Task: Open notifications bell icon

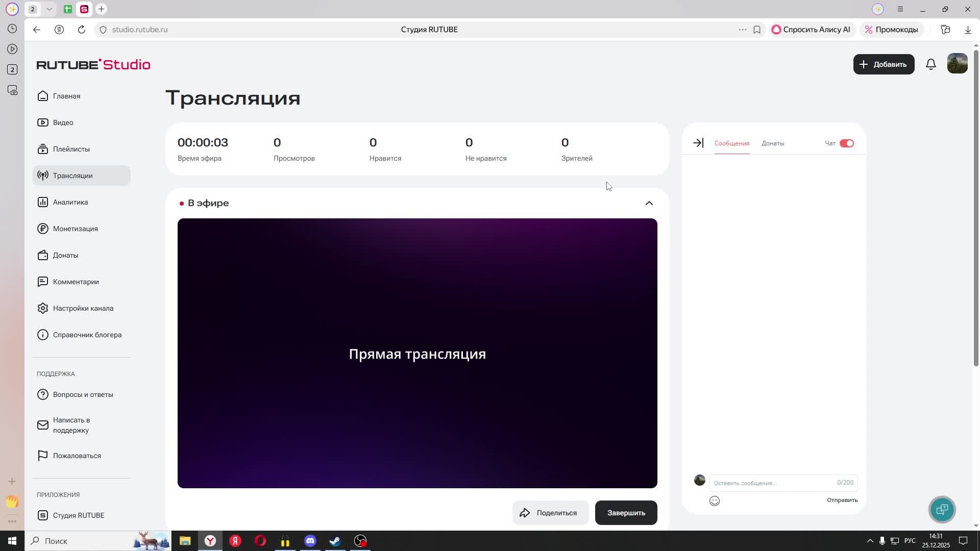Action: 931,64
